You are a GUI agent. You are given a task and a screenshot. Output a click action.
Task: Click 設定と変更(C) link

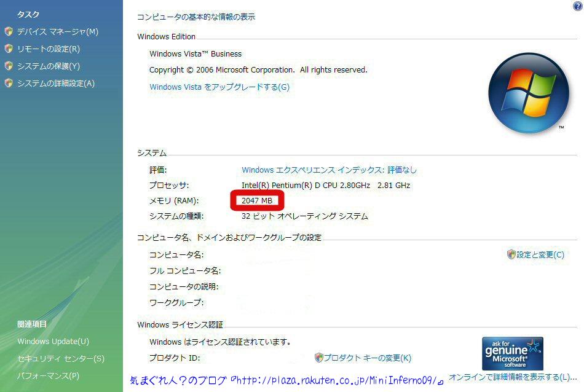(540, 254)
